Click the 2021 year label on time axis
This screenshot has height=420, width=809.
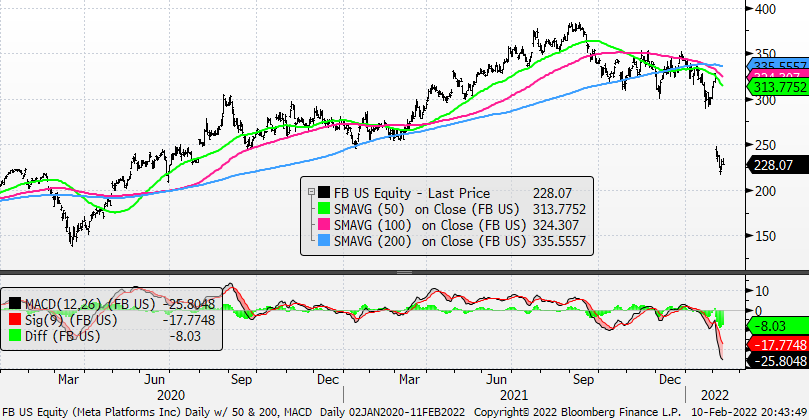[514, 395]
